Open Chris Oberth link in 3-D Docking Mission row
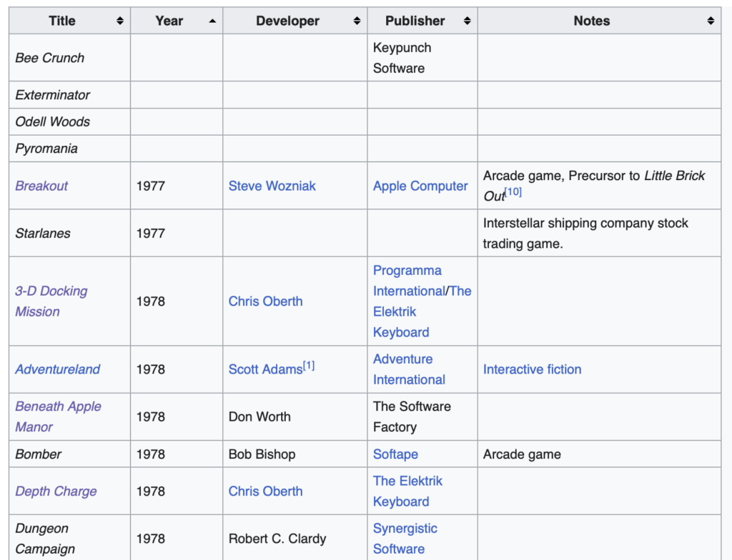Viewport: 732px width, 560px height. [x=266, y=301]
